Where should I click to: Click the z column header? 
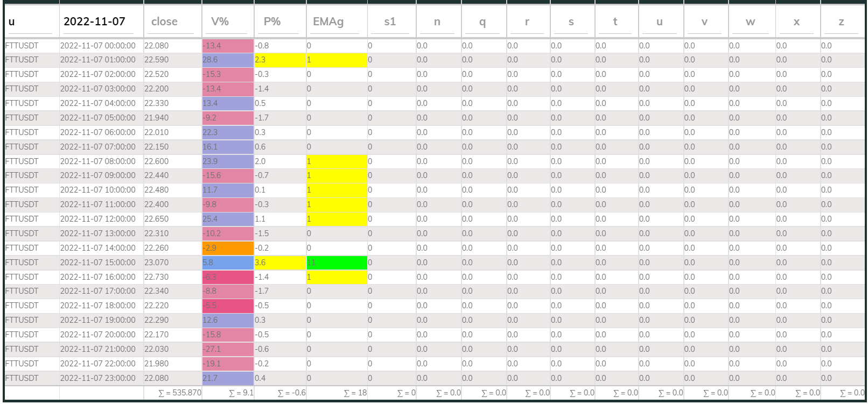tap(841, 22)
